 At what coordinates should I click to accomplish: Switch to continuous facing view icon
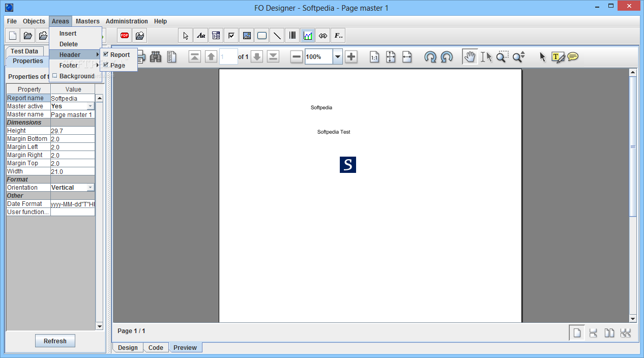(626, 333)
